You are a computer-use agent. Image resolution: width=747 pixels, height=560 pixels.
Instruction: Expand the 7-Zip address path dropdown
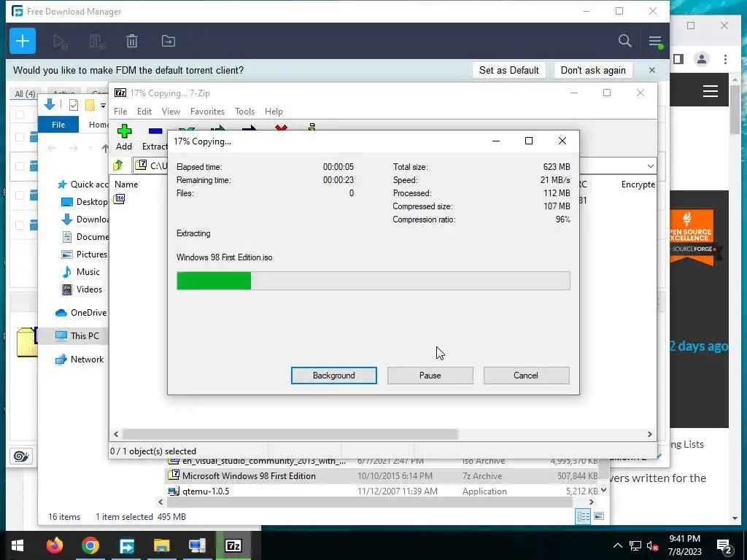point(650,166)
